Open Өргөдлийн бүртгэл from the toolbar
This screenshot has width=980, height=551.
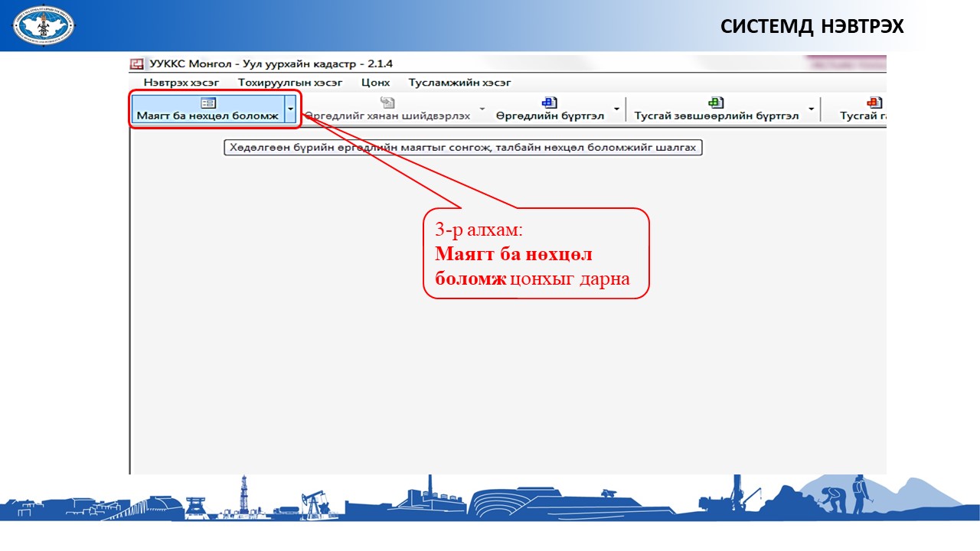(x=549, y=103)
